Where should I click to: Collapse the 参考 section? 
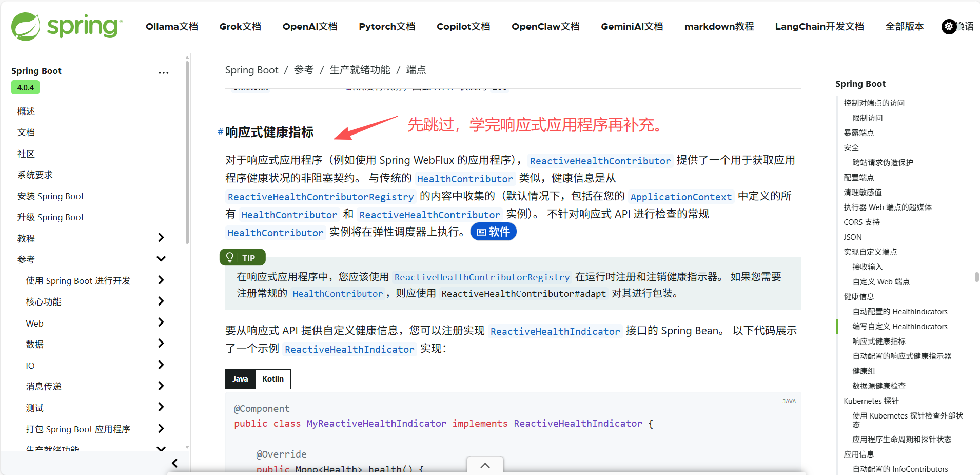[161, 259]
